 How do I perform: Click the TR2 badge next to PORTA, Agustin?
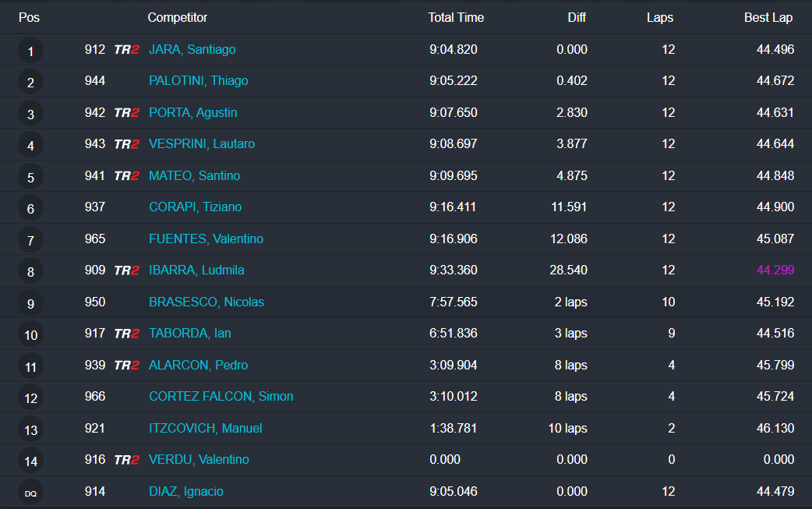(126, 113)
